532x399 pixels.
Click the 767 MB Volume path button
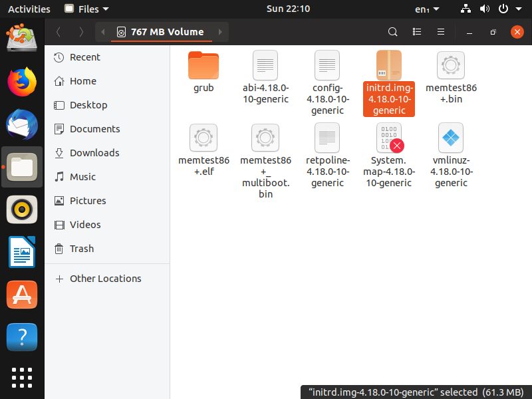point(160,31)
